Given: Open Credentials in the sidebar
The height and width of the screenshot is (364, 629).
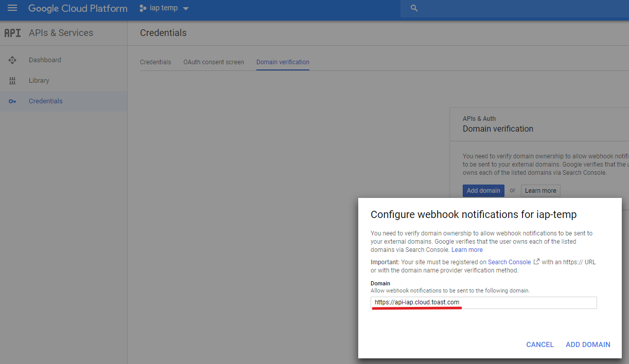Looking at the screenshot, I should (x=63, y=101).
